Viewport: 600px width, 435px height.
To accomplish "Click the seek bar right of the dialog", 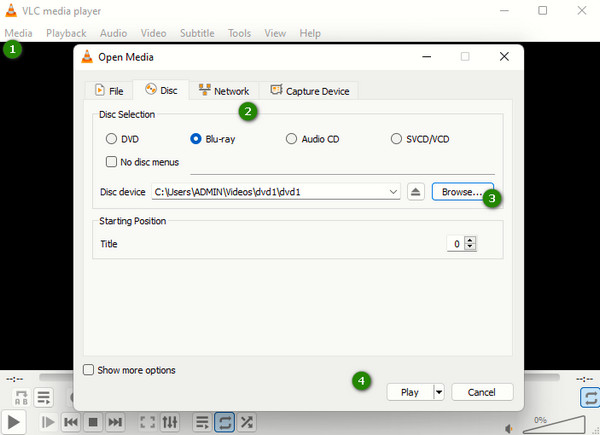I will 542,378.
